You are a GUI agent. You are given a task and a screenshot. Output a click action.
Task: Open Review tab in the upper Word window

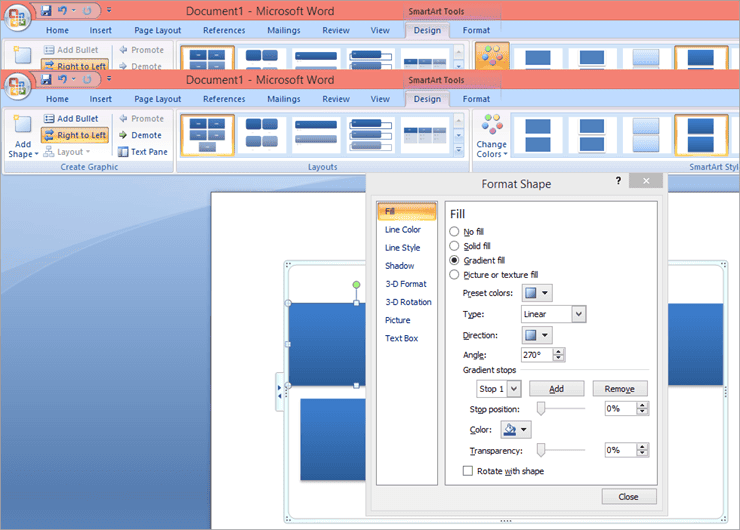tap(336, 30)
